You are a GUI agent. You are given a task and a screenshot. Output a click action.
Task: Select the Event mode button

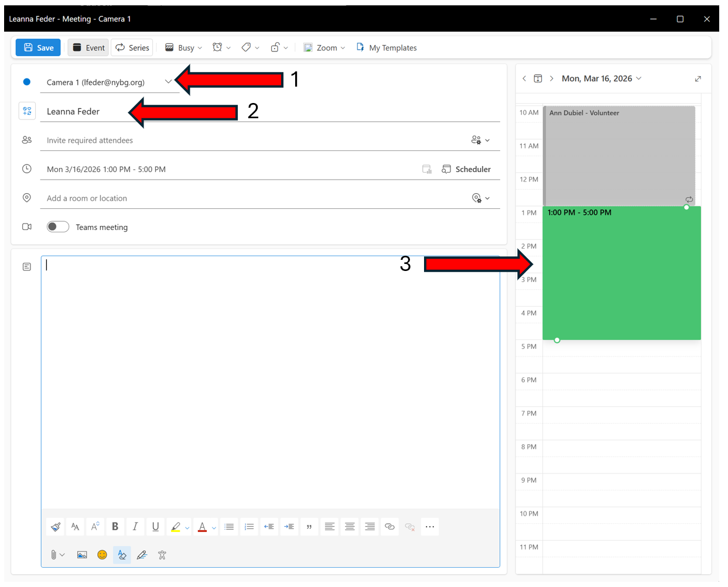(x=88, y=48)
